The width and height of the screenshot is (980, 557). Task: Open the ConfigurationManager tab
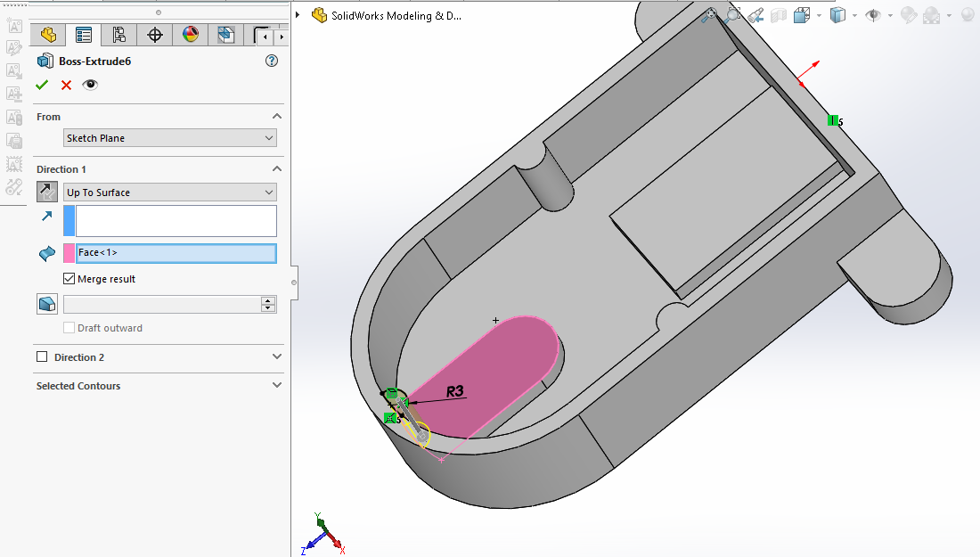[x=118, y=36]
